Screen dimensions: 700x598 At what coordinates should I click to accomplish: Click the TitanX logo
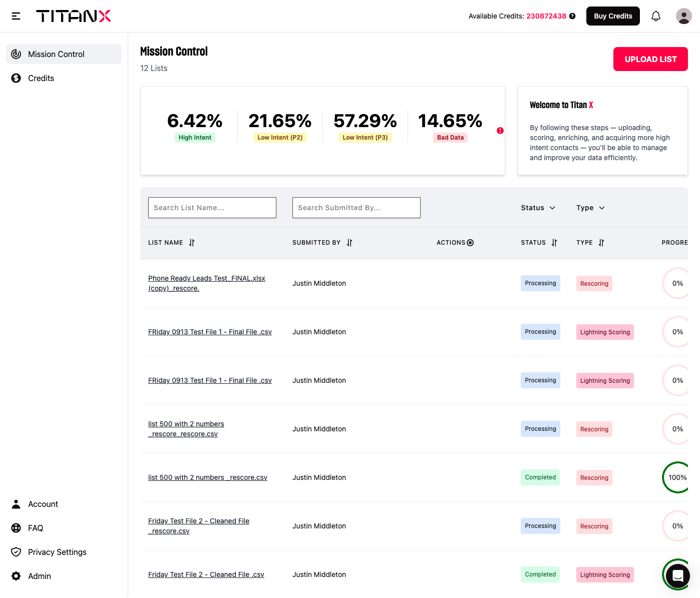(x=74, y=16)
